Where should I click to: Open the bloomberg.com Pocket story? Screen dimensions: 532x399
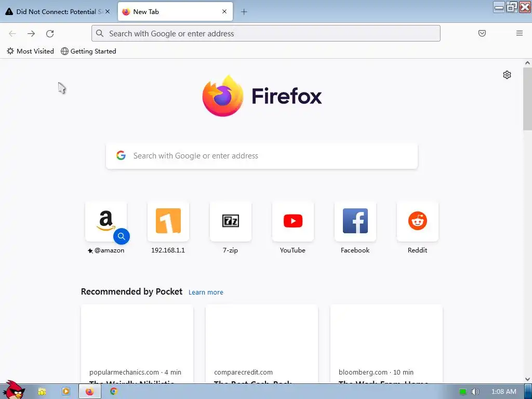point(387,344)
